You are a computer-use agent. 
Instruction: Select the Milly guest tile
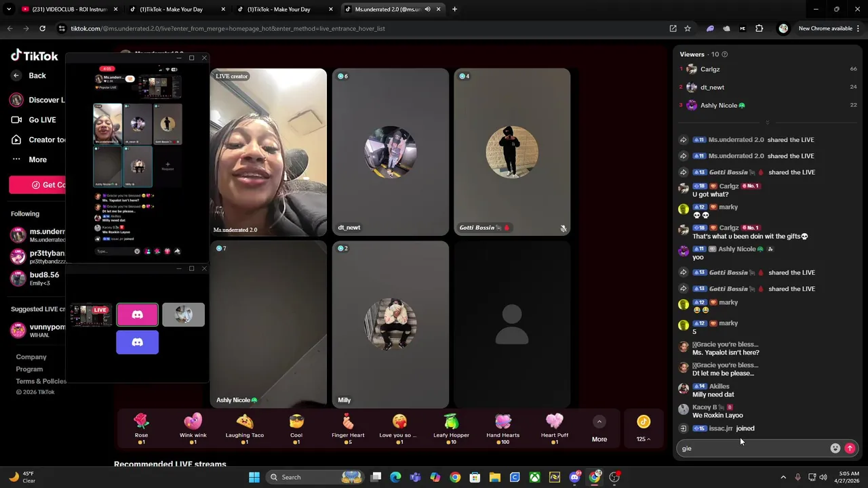click(391, 325)
